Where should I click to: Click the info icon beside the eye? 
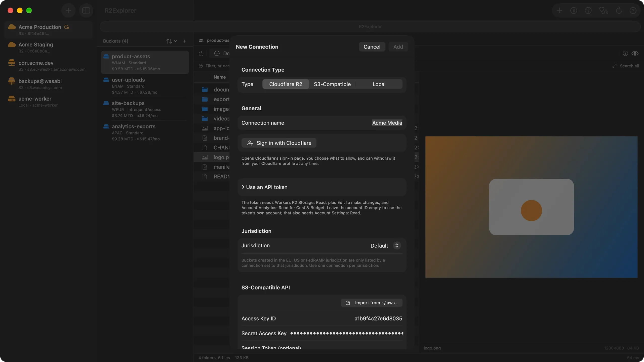click(625, 53)
